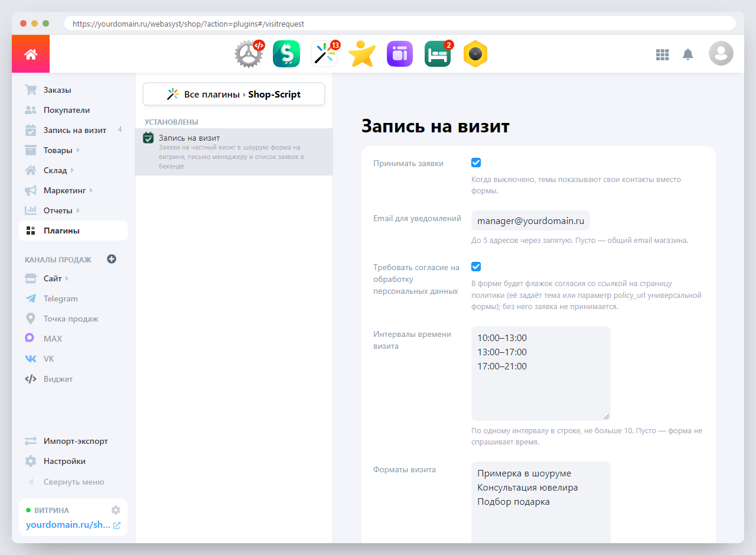Open 'Запись на визит' sidebar item

click(73, 130)
